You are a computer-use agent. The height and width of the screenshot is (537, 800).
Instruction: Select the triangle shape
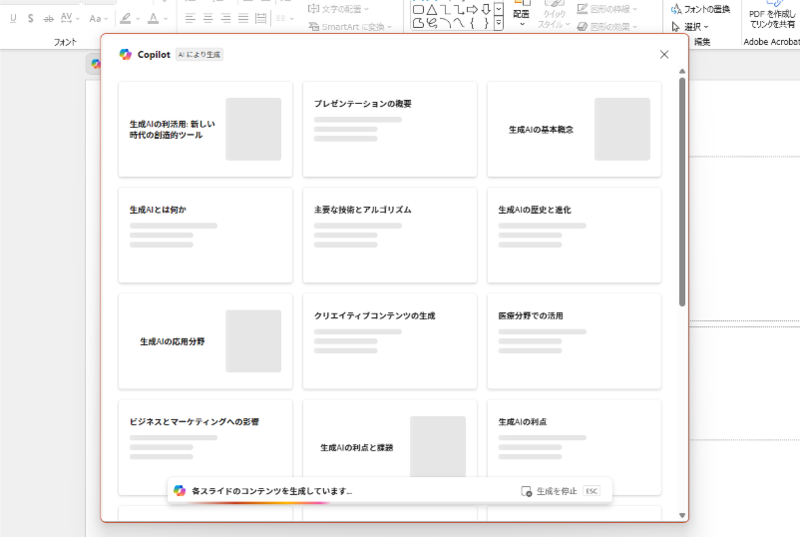tap(432, 10)
